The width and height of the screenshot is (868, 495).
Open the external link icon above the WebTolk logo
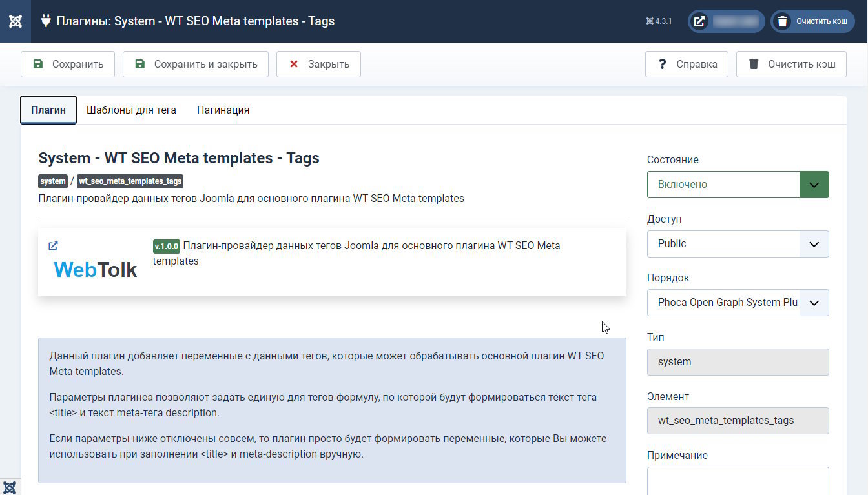pos(54,245)
